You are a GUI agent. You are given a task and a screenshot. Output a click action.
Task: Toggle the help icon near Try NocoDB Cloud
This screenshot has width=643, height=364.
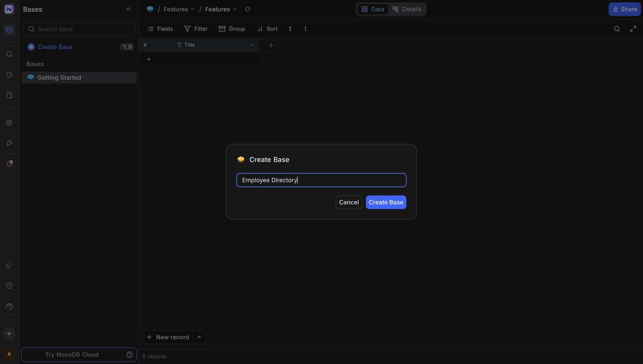tap(129, 354)
